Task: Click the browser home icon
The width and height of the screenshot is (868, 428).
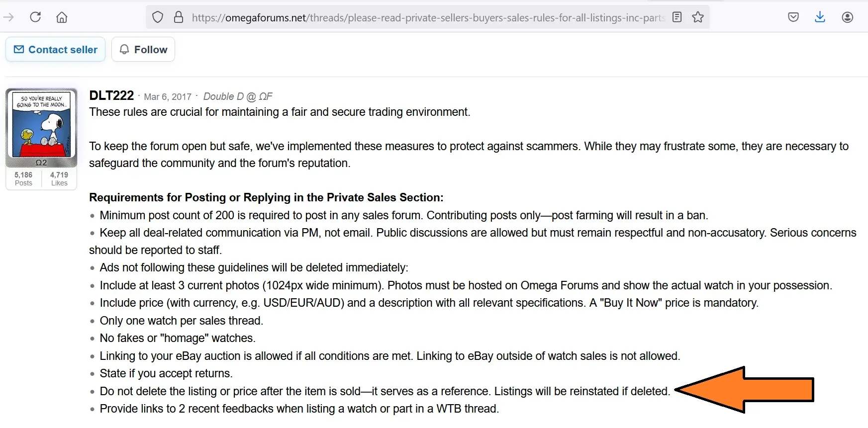Action: tap(62, 17)
